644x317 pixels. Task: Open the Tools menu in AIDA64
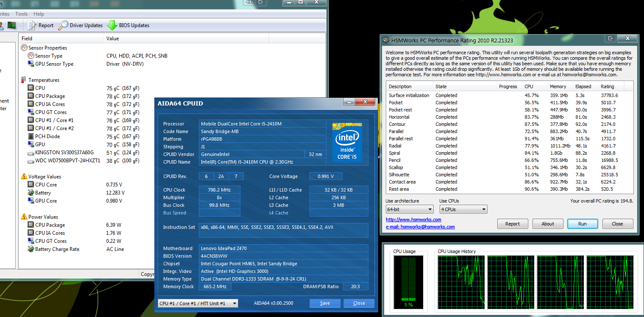tap(21, 14)
